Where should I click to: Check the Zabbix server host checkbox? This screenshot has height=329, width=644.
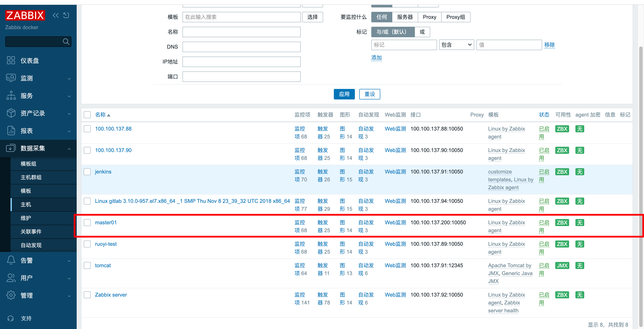[x=87, y=295]
